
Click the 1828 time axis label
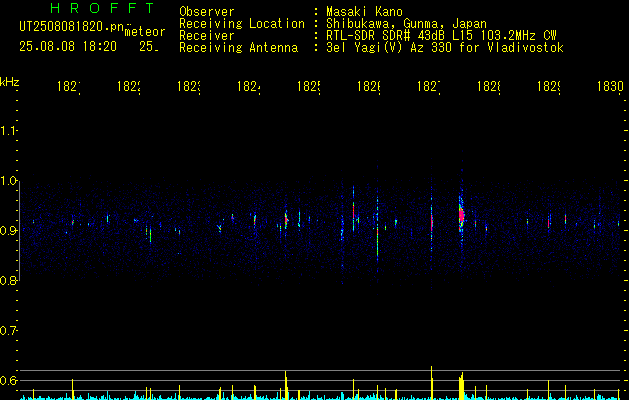489,86
